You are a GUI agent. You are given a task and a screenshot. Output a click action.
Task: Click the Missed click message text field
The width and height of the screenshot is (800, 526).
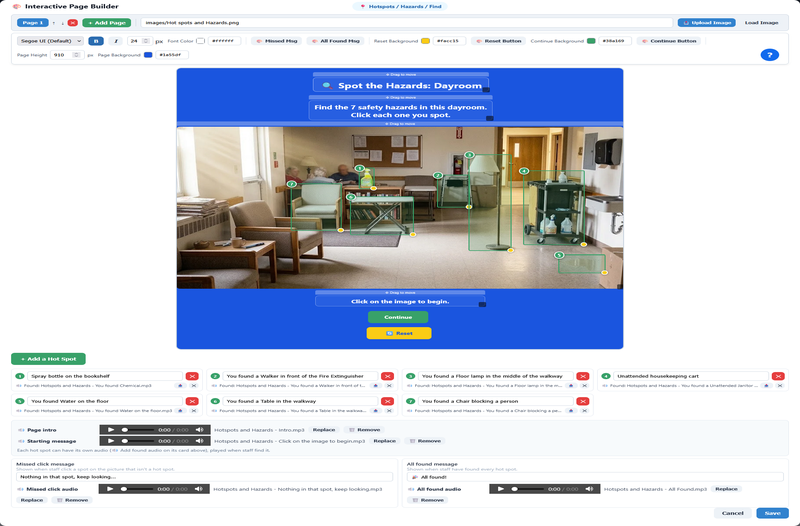click(204, 477)
